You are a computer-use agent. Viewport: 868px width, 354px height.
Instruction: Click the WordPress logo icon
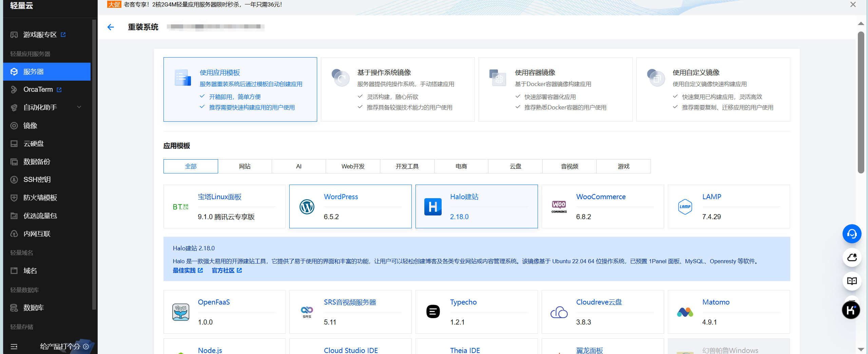pos(307,207)
